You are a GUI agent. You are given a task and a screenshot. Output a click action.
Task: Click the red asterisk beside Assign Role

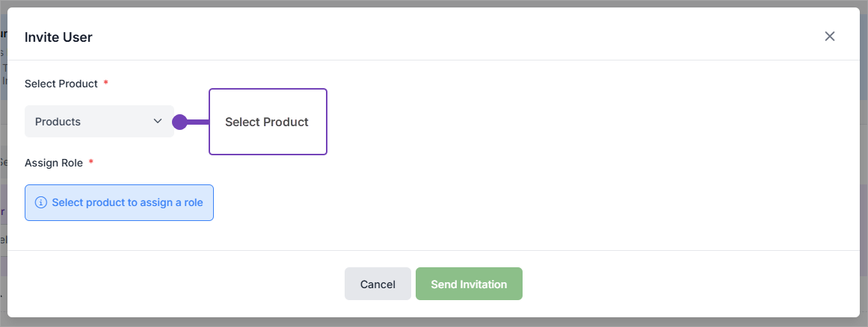click(x=91, y=163)
